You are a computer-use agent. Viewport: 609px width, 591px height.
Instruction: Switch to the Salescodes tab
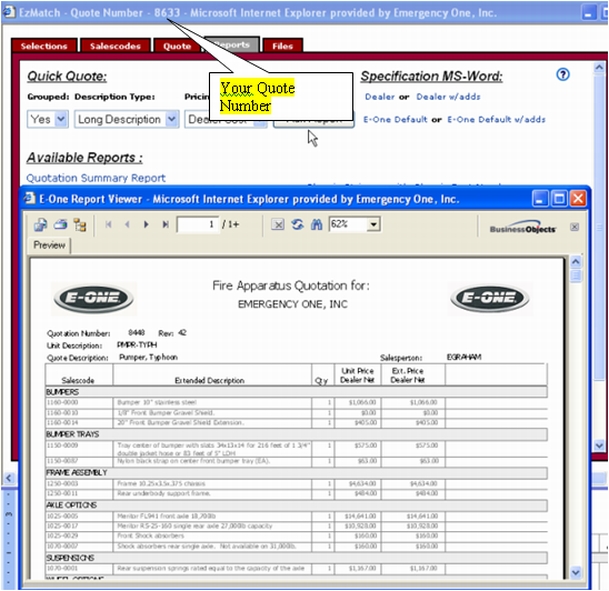(115, 46)
